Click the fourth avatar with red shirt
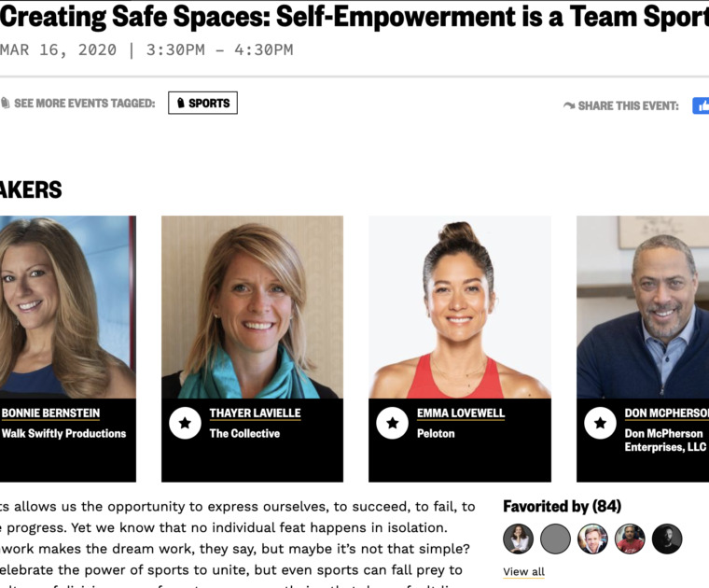Image resolution: width=709 pixels, height=588 pixels. 630,539
